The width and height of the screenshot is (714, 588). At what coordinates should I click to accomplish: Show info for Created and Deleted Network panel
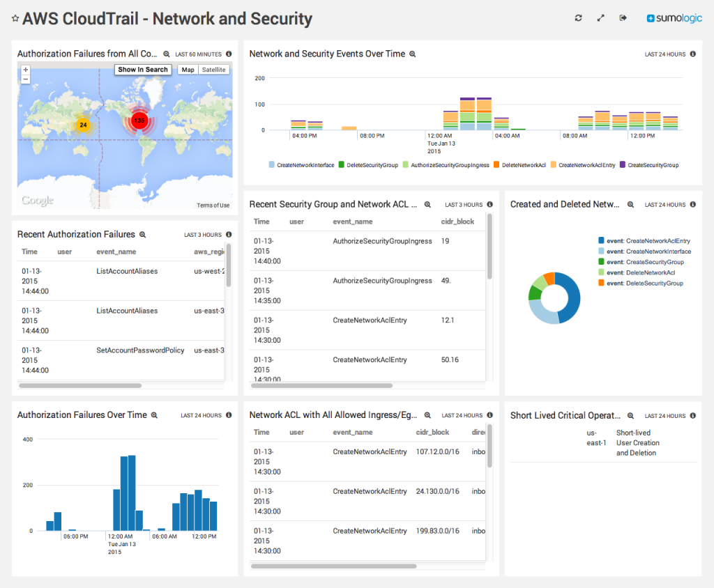[692, 204]
